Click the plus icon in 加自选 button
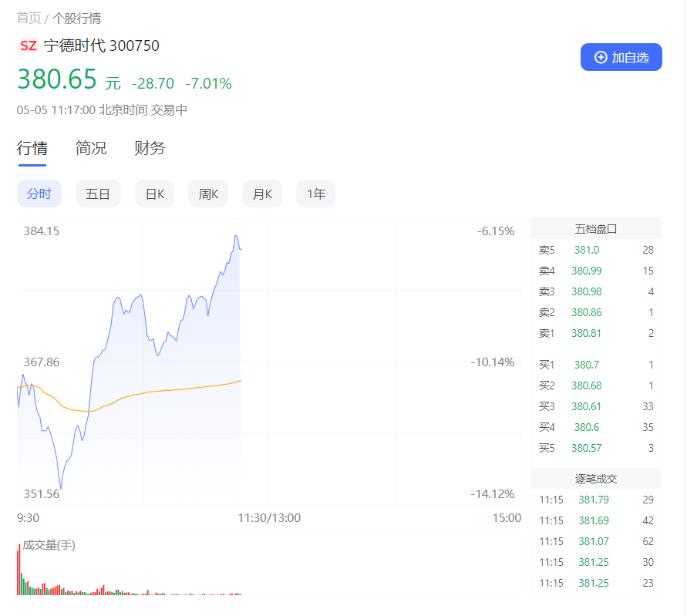The width and height of the screenshot is (687, 616). click(601, 57)
